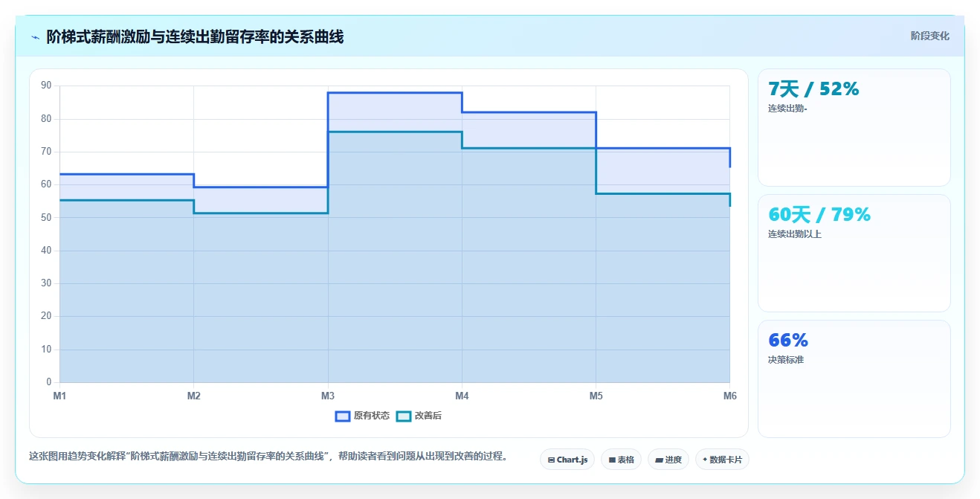Viewport: 980px width, 499px height.
Task: Select the Chart.js tag chip
Action: pos(567,460)
